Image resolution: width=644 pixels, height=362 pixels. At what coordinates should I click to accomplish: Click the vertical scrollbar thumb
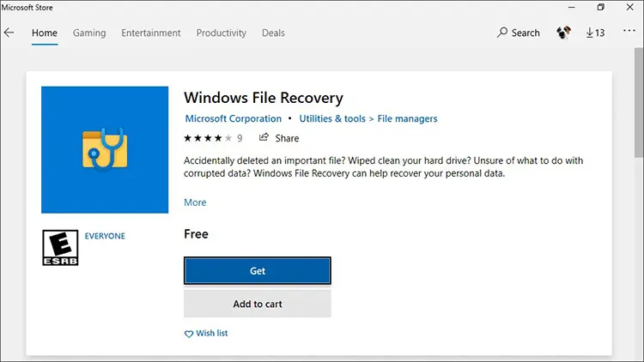639,103
